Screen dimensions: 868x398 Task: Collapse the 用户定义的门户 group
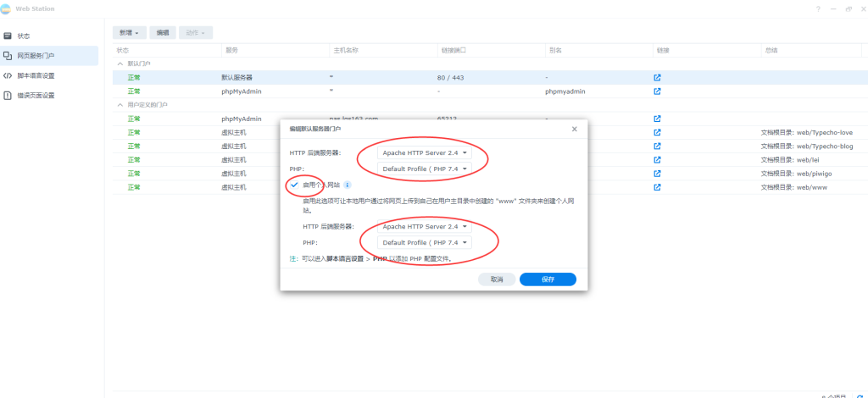120,104
